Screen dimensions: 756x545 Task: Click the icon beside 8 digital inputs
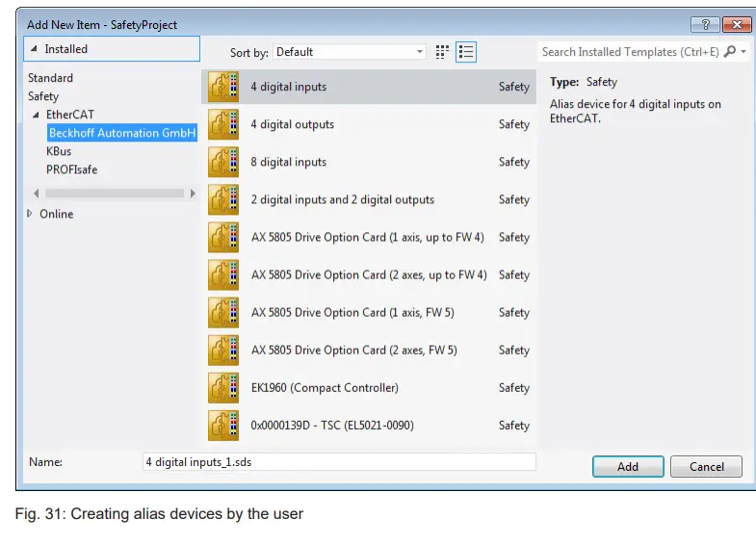pos(223,162)
